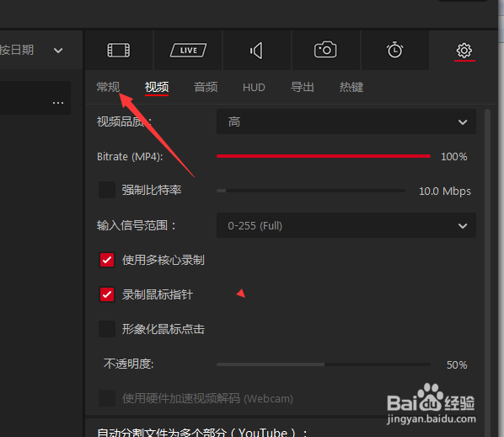
Task: Open the 视频品质 dropdown showing 高
Action: [x=346, y=121]
